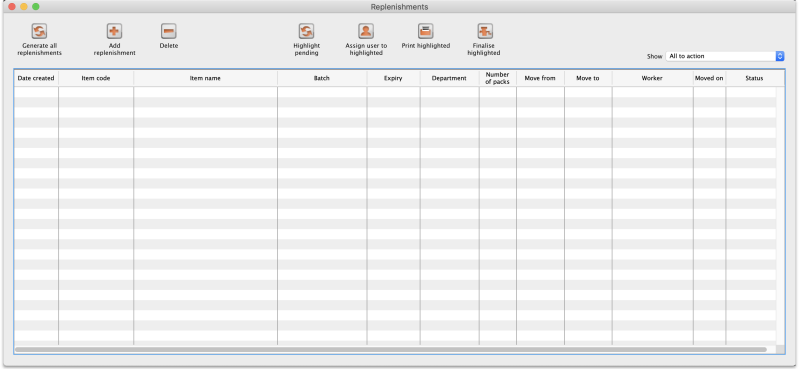Click the Delete minus icon

coord(169,31)
